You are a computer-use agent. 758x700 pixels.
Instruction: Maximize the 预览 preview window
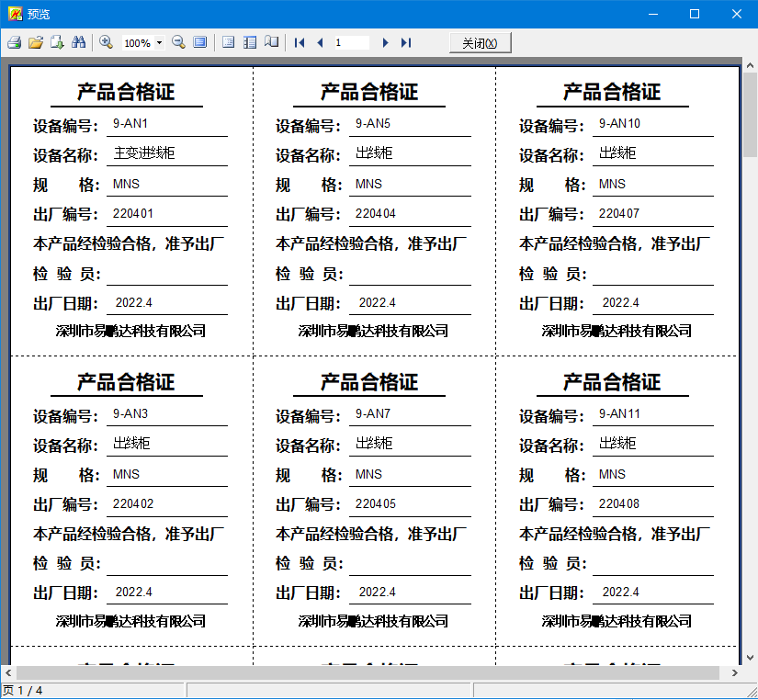(695, 14)
